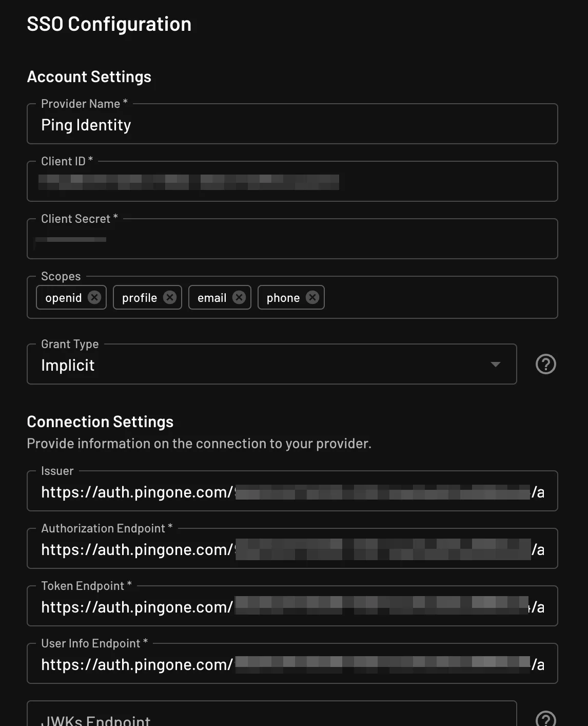Focus the User Info Endpoint field
Image resolution: width=588 pixels, height=726 pixels.
[291, 664]
